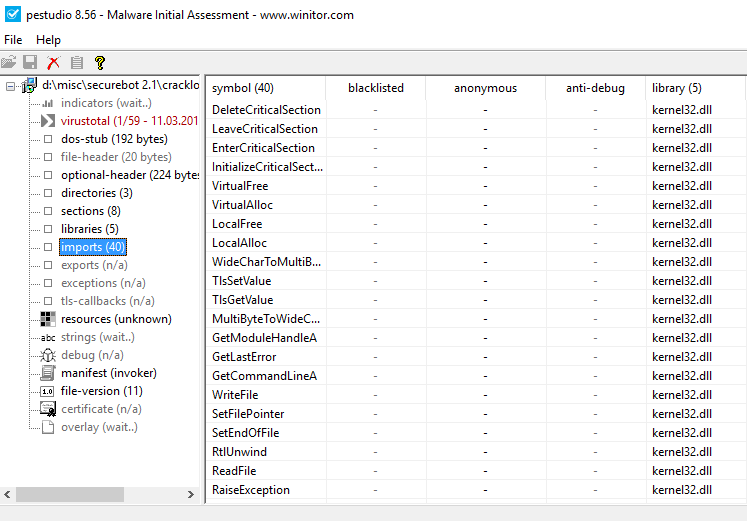Click the red X close-file icon

point(54,63)
